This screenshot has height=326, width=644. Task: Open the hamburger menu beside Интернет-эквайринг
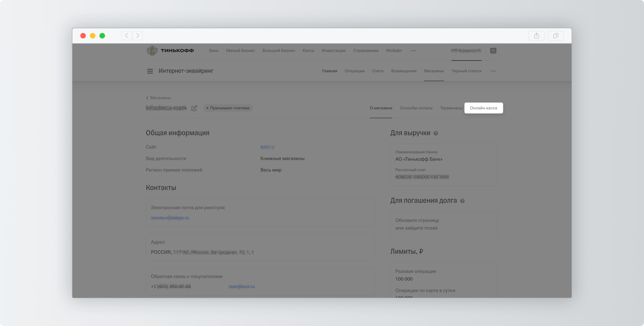(x=150, y=71)
